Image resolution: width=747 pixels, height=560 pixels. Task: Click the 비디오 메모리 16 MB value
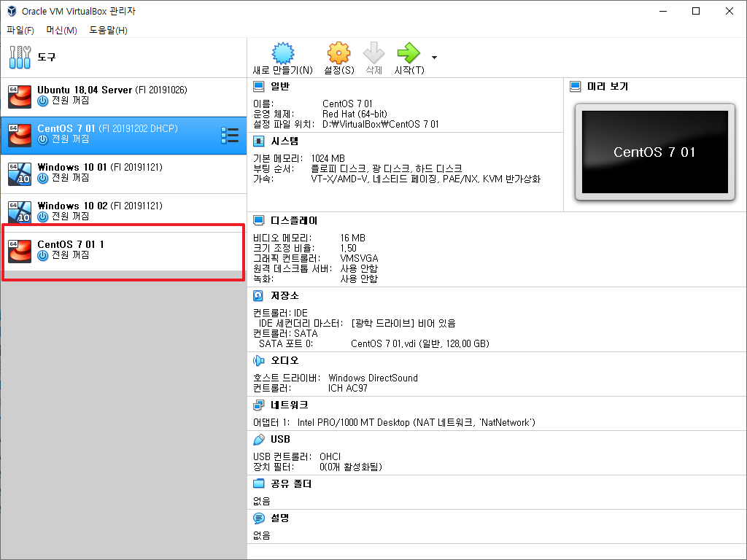(x=352, y=238)
